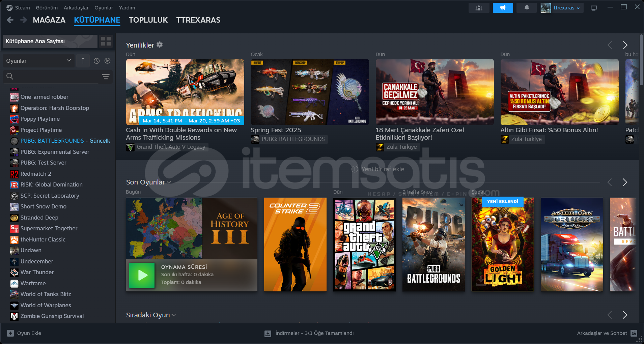Open the Oyunlar menu in menu bar
Image resolution: width=644 pixels, height=344 pixels.
click(x=104, y=7)
